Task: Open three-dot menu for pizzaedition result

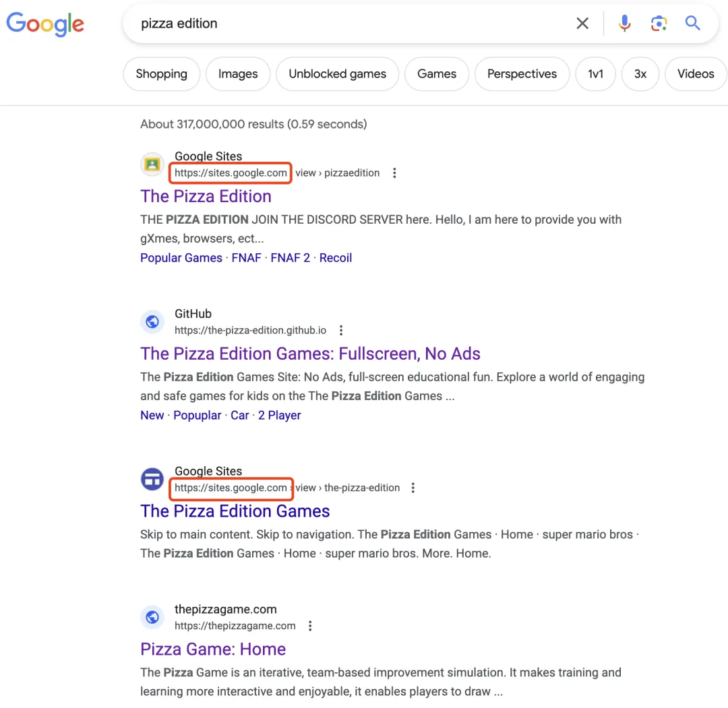Action: pyautogui.click(x=394, y=173)
